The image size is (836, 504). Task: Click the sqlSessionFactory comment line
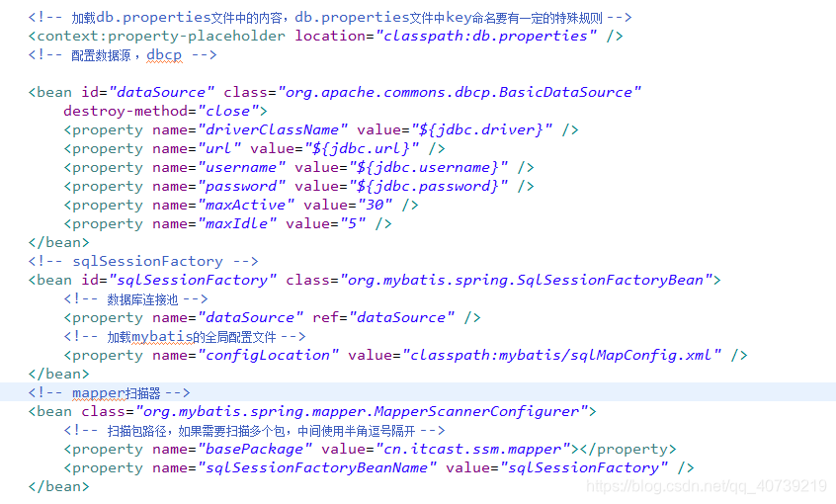pyautogui.click(x=143, y=261)
